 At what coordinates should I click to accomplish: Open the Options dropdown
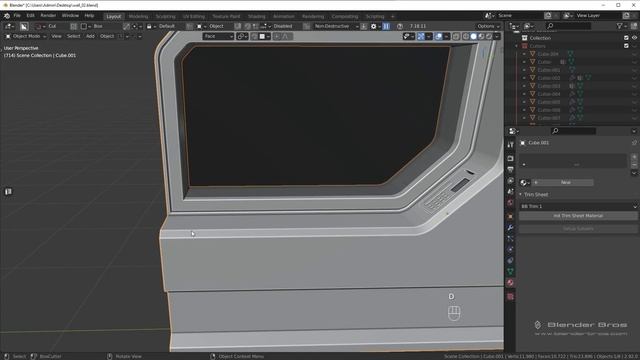click(x=488, y=26)
